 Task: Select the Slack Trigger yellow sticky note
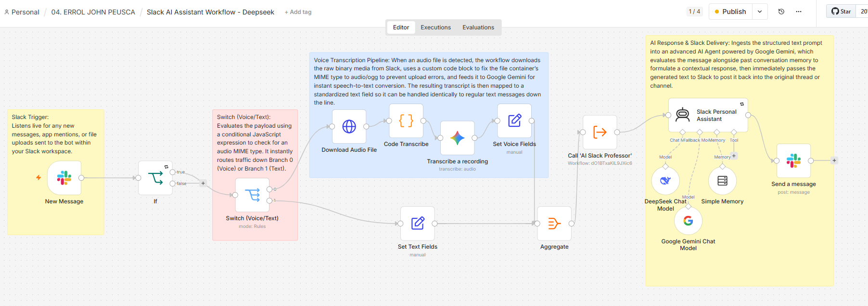[x=56, y=172]
